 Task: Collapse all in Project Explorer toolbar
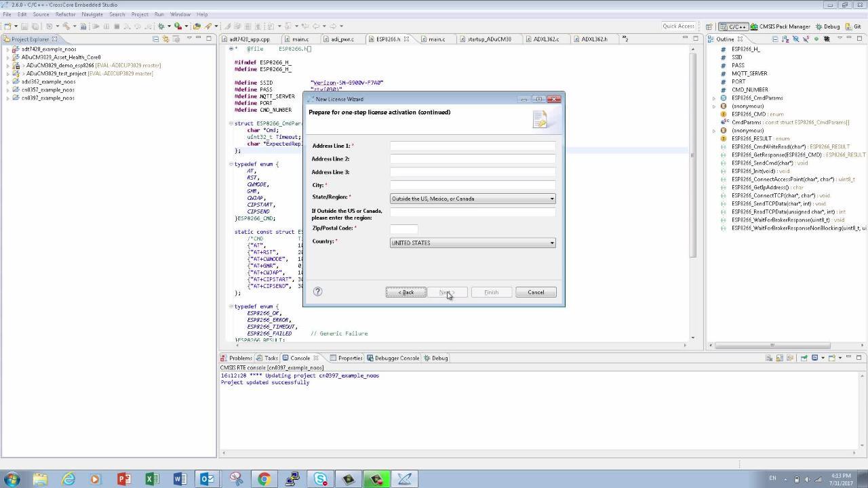156,39
